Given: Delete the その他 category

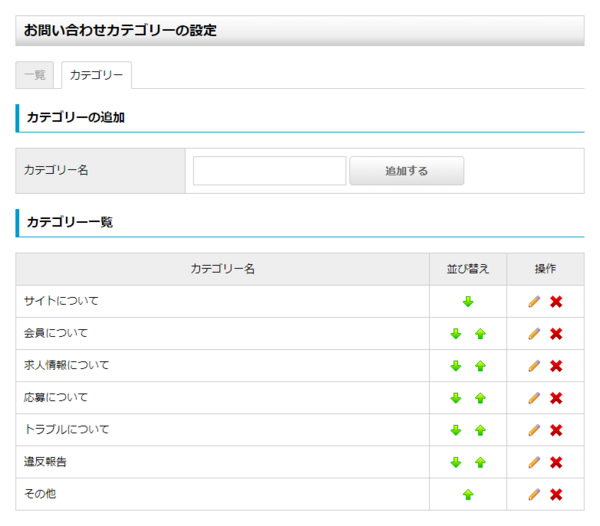Looking at the screenshot, I should (x=556, y=495).
